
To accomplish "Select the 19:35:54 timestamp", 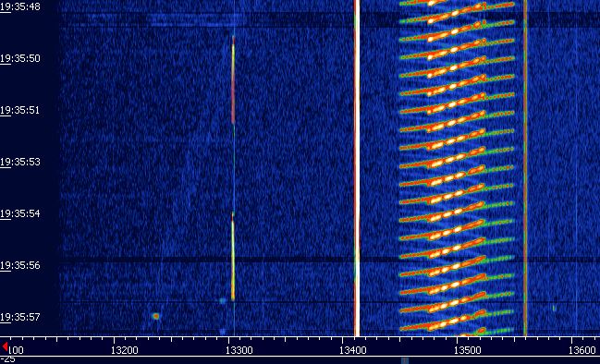I will click(20, 213).
